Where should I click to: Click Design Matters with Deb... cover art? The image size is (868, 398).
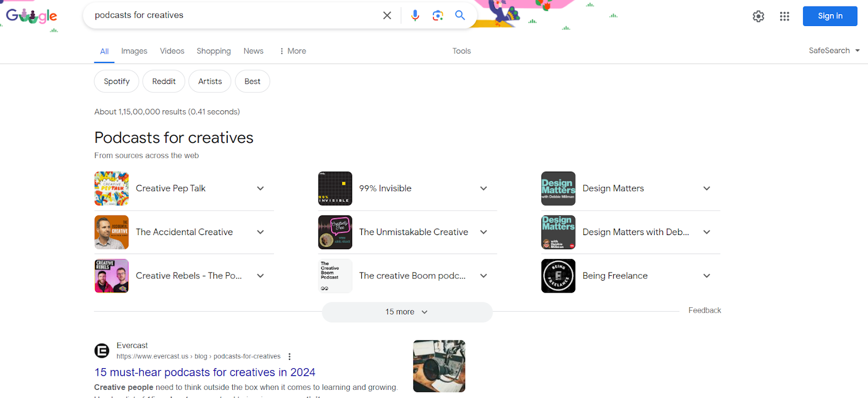point(558,232)
